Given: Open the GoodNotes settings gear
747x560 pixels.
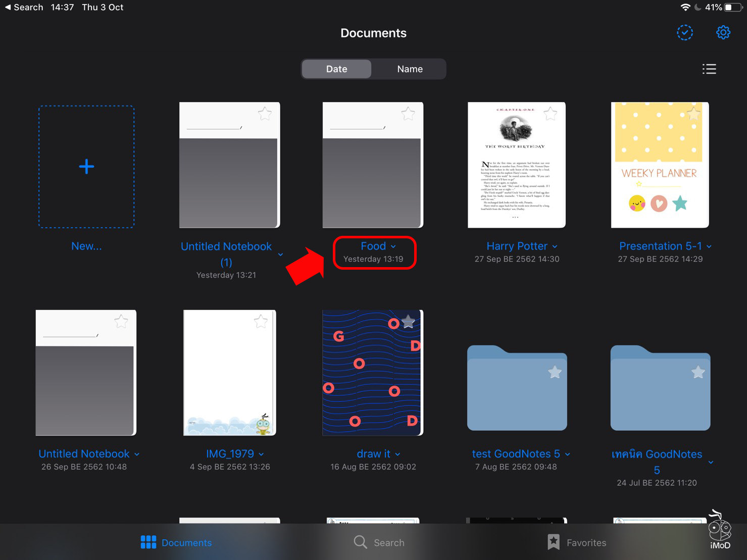Looking at the screenshot, I should pyautogui.click(x=723, y=32).
